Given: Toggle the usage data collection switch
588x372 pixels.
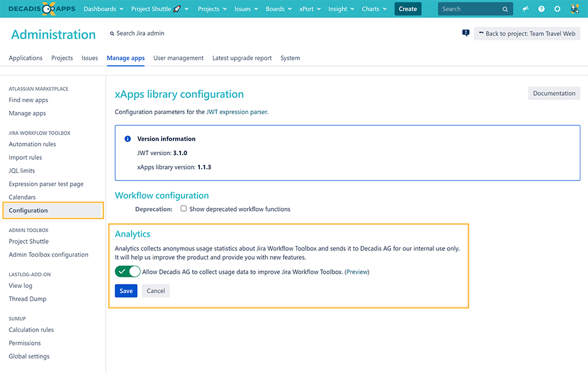Looking at the screenshot, I should (x=128, y=272).
